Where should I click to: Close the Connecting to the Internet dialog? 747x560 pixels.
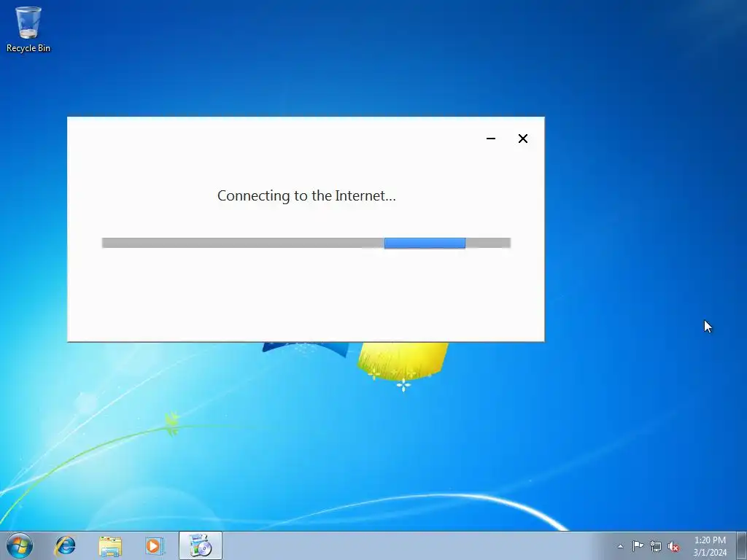tap(522, 139)
